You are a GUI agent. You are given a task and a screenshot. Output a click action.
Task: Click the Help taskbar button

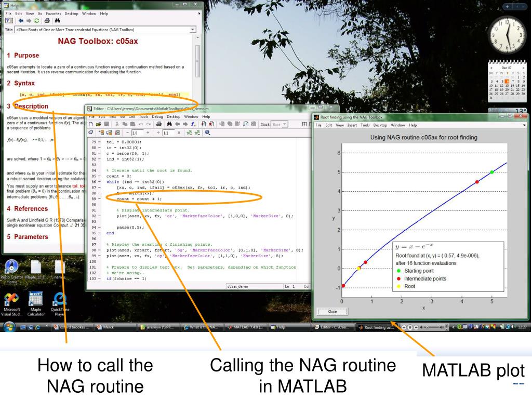click(288, 327)
